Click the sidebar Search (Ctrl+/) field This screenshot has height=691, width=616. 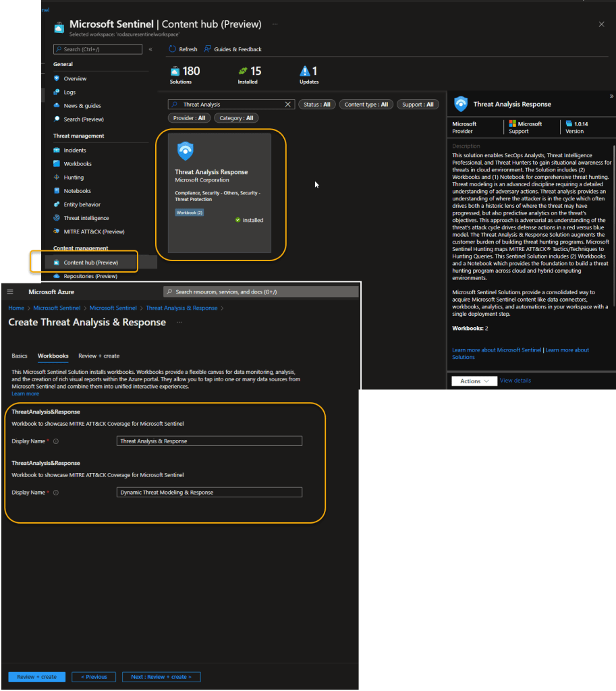pyautogui.click(x=98, y=49)
